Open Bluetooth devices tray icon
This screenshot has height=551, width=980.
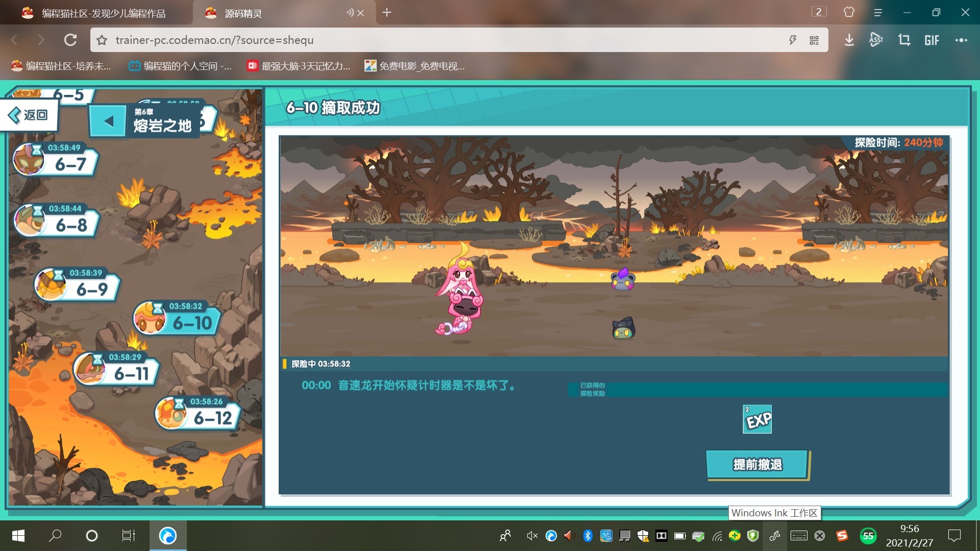click(x=587, y=536)
